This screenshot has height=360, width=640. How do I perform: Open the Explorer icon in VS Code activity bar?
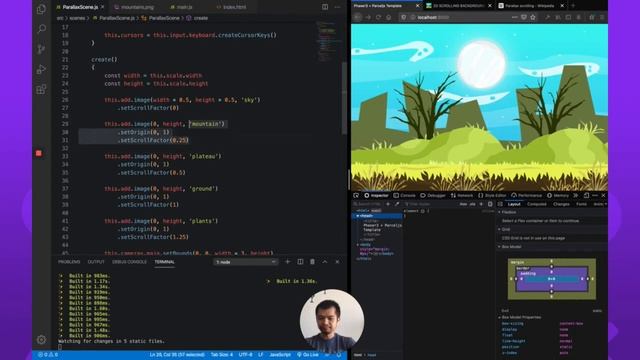point(41,9)
